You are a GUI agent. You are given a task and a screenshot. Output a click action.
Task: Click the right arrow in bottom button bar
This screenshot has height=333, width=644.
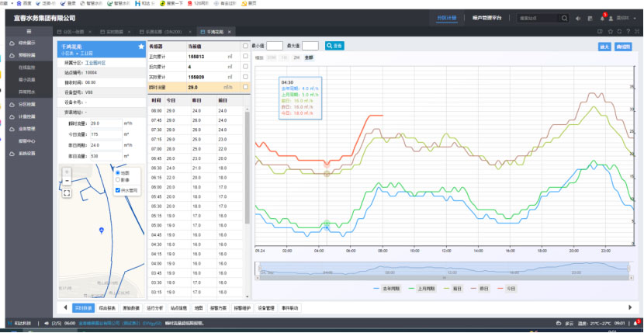coord(631,307)
